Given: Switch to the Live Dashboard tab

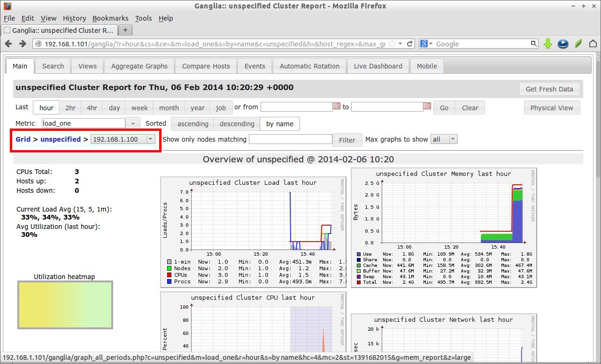Looking at the screenshot, I should tap(378, 66).
